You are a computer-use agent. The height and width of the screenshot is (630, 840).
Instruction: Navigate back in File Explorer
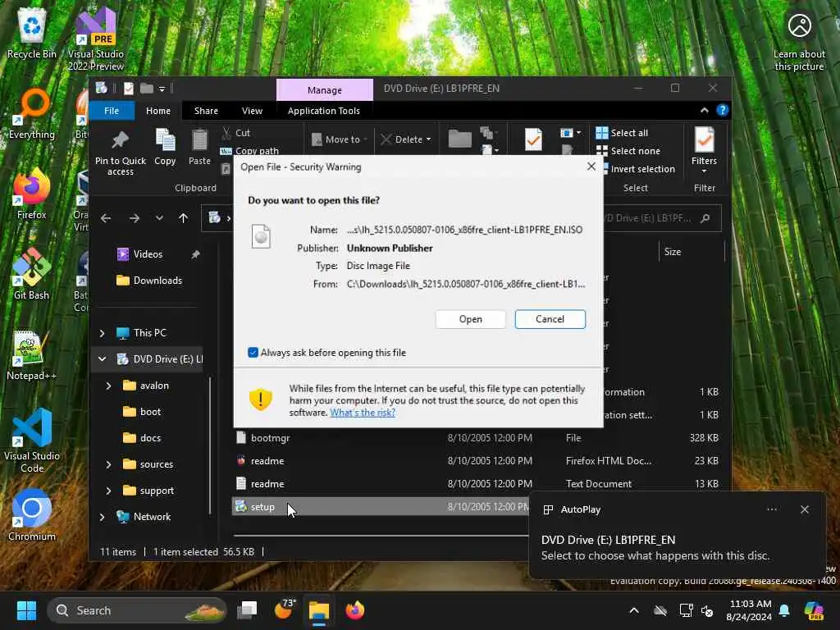pos(106,218)
